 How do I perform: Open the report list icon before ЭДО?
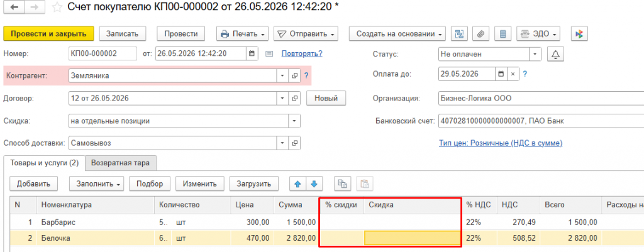click(502, 34)
